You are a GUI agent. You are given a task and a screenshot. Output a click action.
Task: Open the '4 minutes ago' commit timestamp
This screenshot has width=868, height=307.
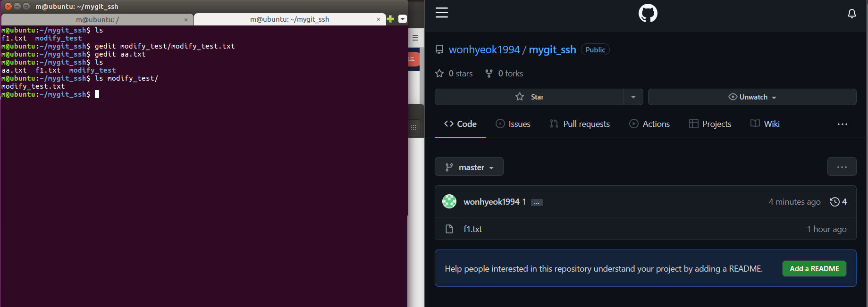tap(794, 202)
